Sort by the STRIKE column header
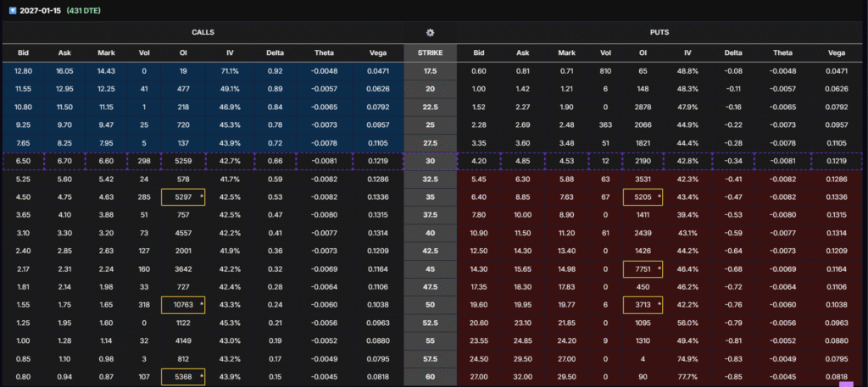 tap(430, 53)
